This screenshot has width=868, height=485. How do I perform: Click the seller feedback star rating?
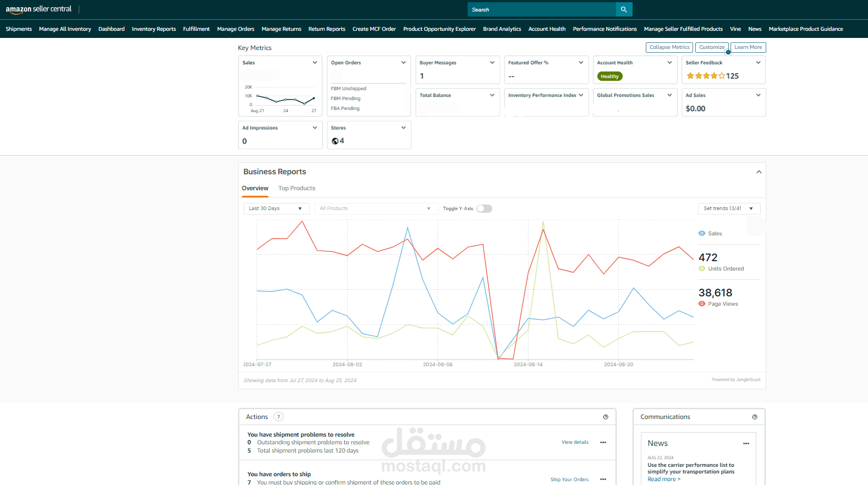tap(706, 76)
